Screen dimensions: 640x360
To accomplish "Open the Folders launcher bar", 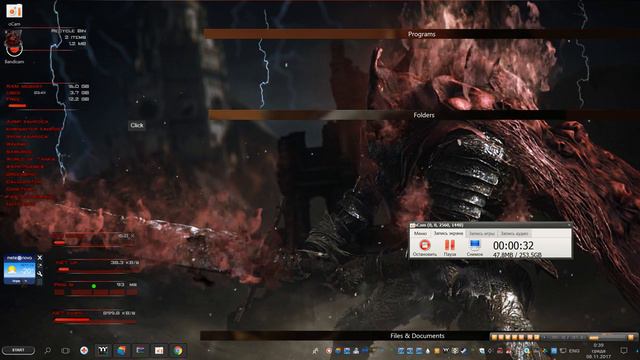I will [x=424, y=115].
